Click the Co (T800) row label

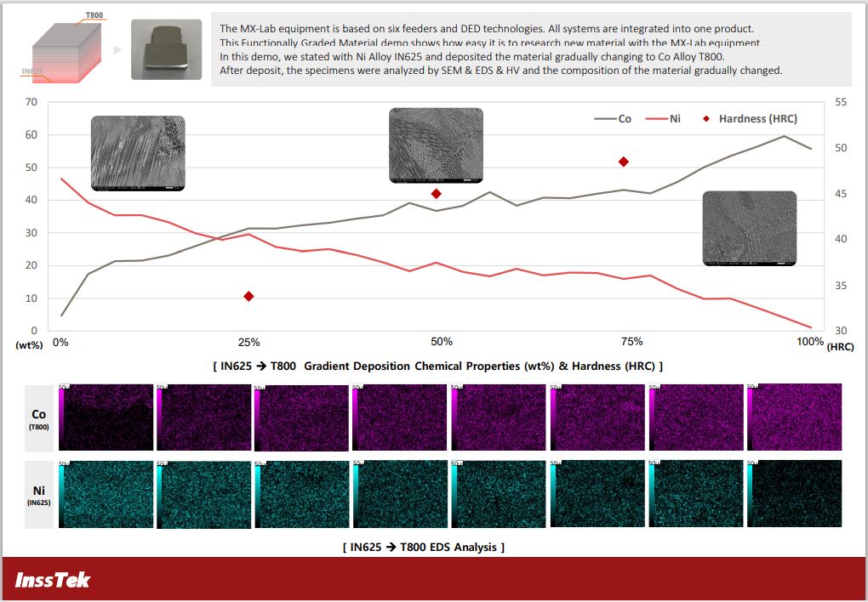[39, 418]
